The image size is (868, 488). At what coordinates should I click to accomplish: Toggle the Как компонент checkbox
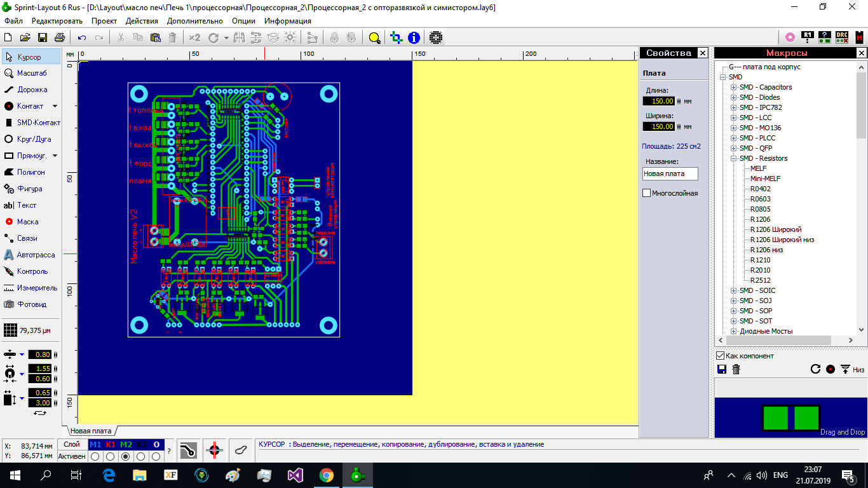click(x=721, y=356)
